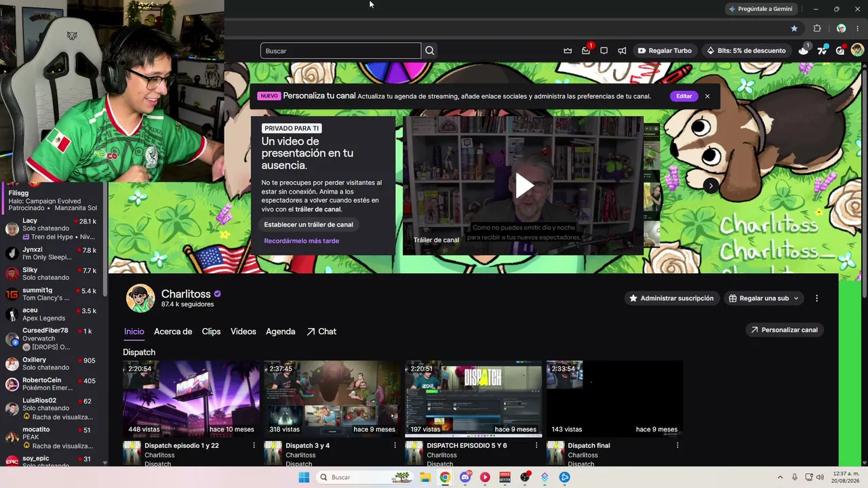The width and height of the screenshot is (868, 488).
Task: Click Establecer un tráiler de canal
Action: (x=309, y=224)
